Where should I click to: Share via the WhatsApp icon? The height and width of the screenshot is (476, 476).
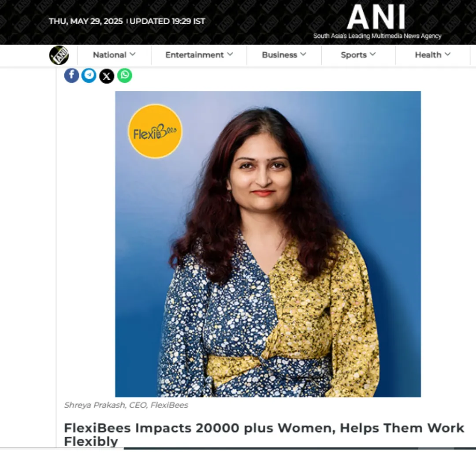[x=124, y=75]
